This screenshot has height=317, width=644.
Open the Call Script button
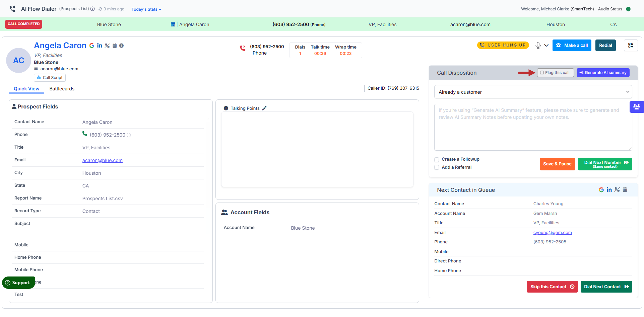[50, 78]
